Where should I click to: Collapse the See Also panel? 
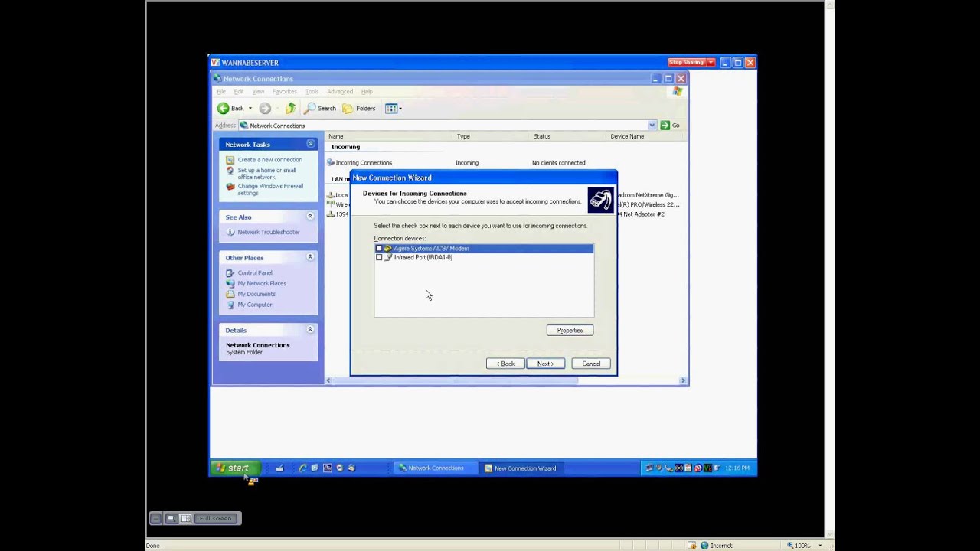coord(310,217)
